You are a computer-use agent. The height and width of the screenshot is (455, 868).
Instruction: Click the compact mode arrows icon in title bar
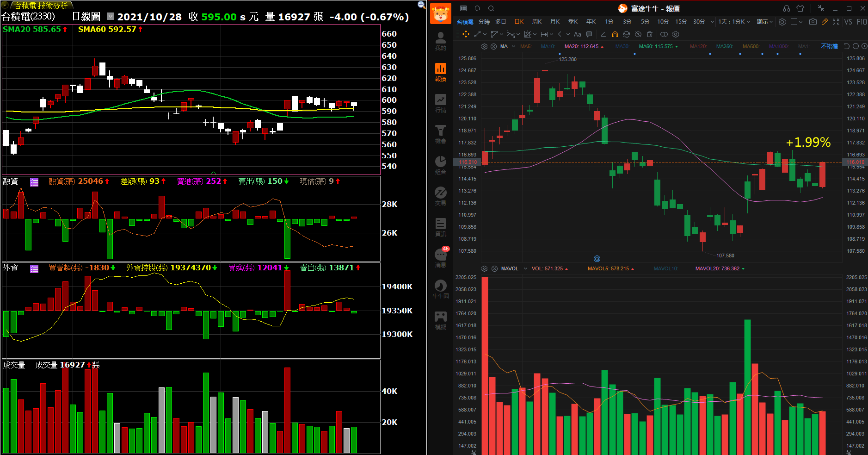click(821, 8)
